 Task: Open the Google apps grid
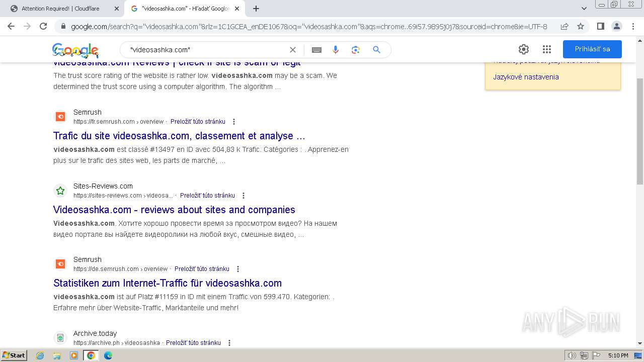pos(547,49)
